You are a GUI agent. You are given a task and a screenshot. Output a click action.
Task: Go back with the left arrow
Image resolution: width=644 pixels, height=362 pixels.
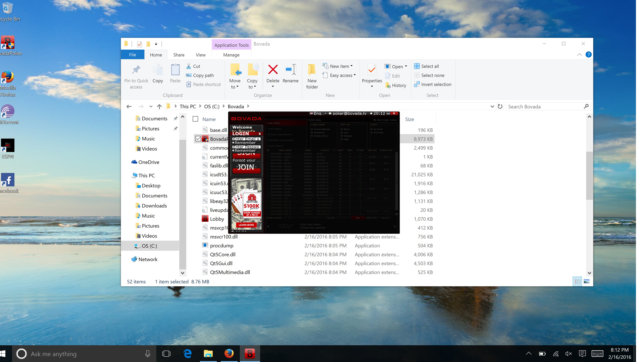tap(129, 107)
